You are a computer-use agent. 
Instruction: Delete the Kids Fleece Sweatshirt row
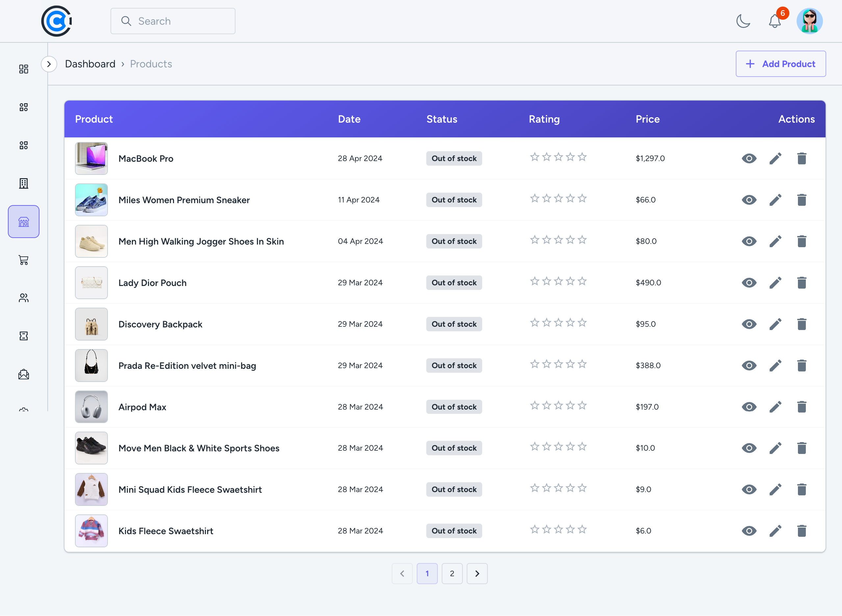(x=801, y=531)
